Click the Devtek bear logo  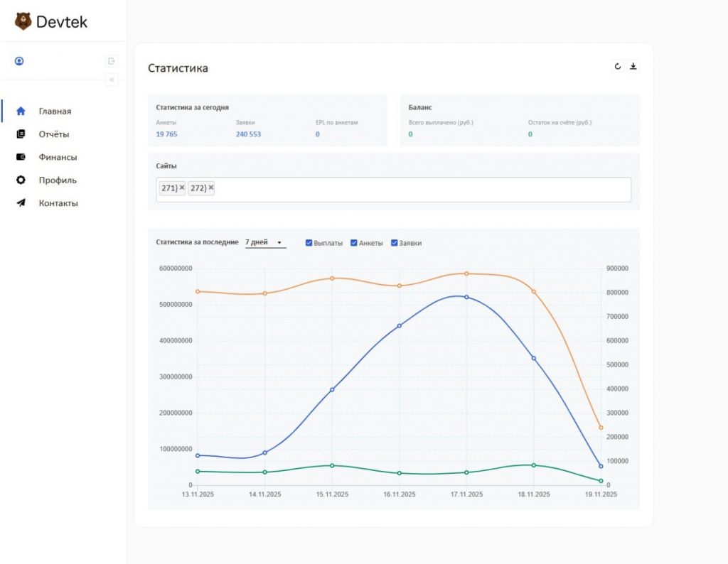point(23,21)
